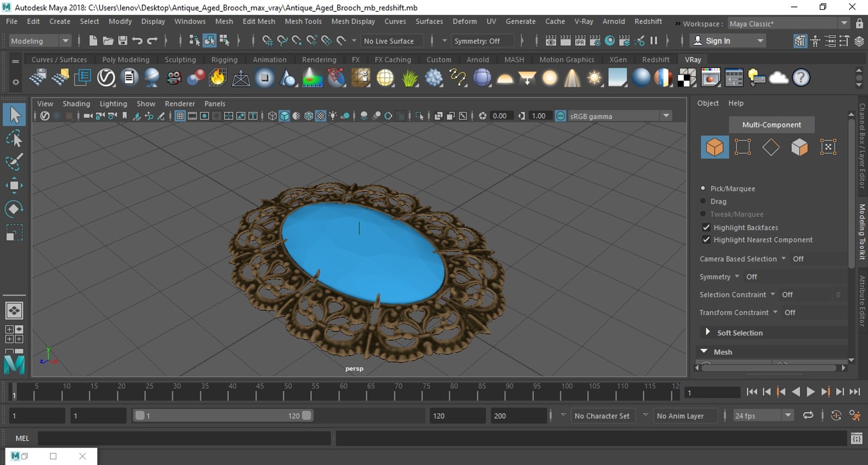Activate the Move tool
The image size is (868, 465).
click(14, 185)
